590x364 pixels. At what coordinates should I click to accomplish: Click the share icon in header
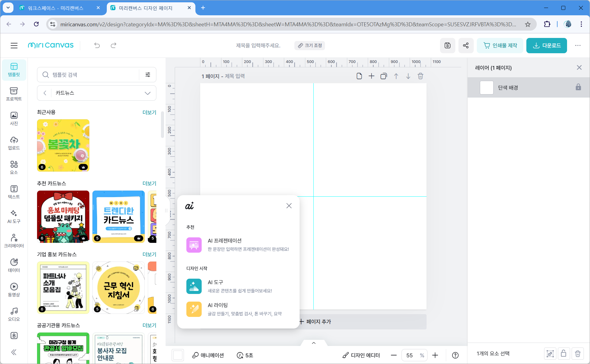click(x=466, y=46)
